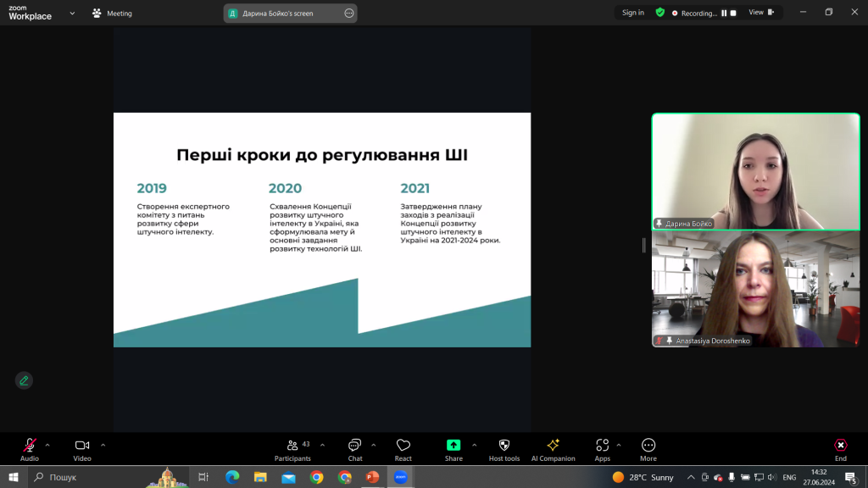Click the green annotate pencil icon
868x488 pixels.
coord(24,380)
